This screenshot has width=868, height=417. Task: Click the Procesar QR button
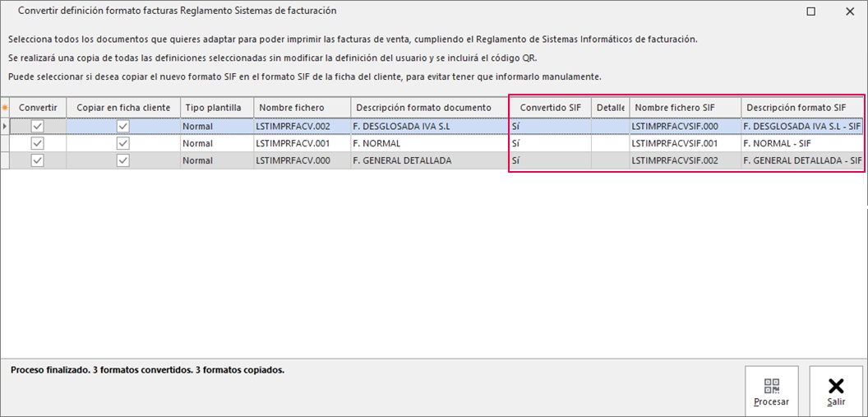[x=772, y=390]
